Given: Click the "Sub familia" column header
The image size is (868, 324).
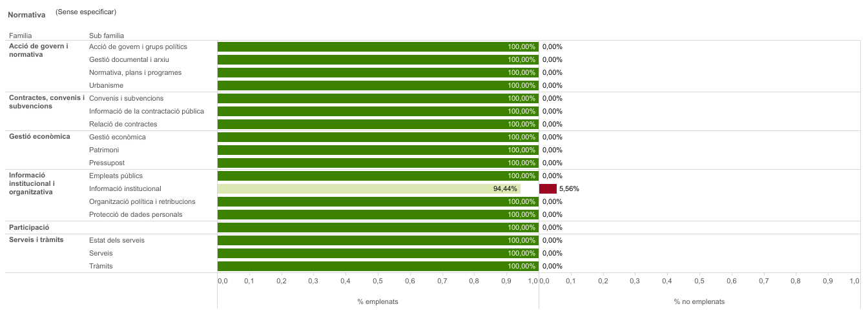Looking at the screenshot, I should point(107,35).
